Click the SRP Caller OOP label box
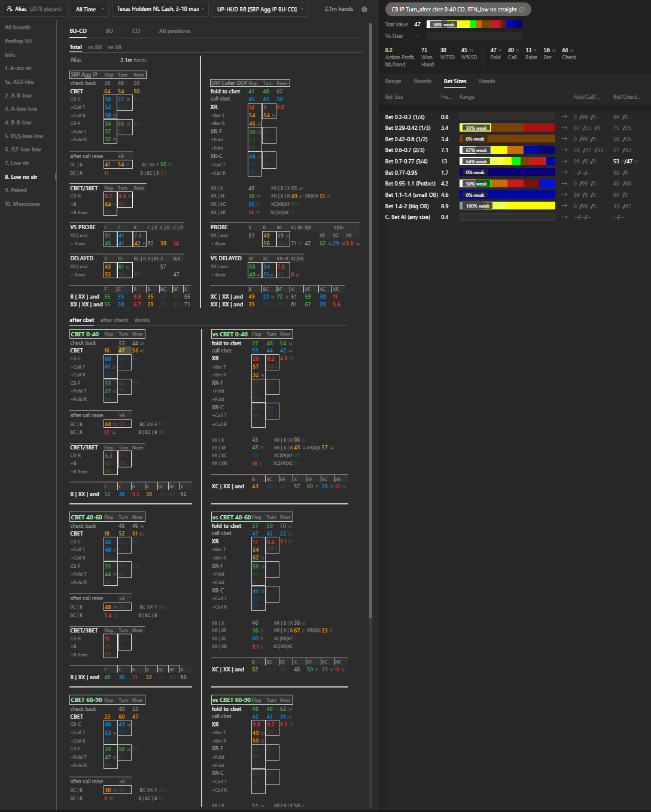 (x=230, y=83)
